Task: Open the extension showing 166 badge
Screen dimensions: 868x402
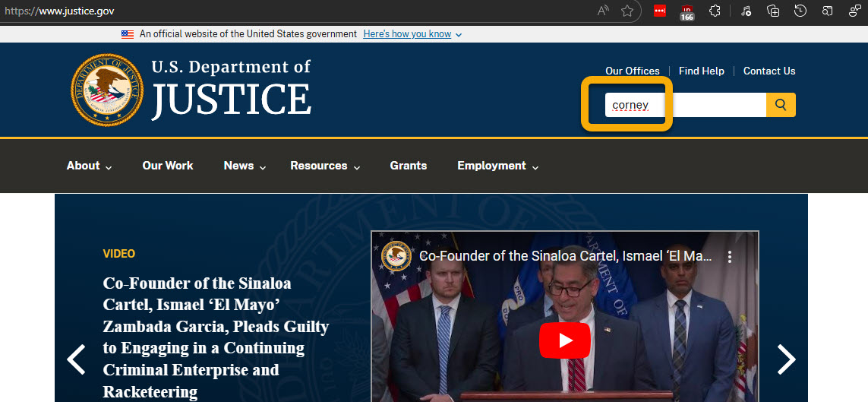Action: click(x=687, y=12)
